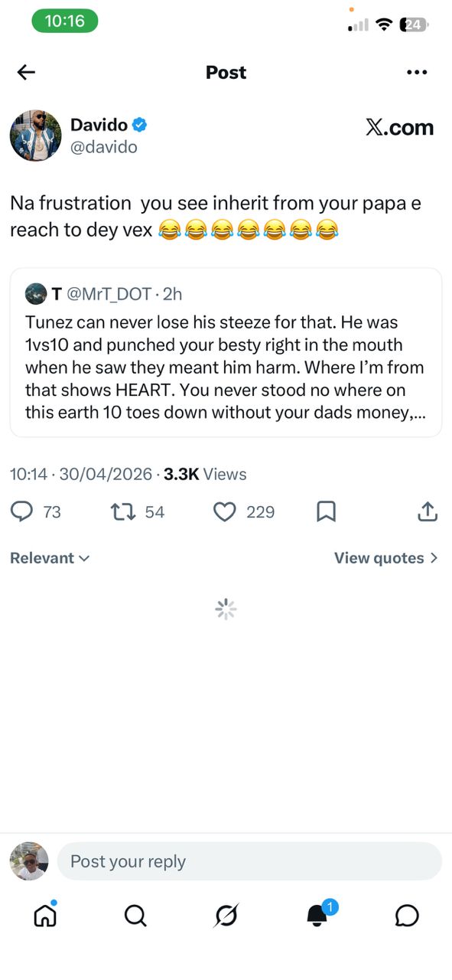Open the reply composer via reply icon
452x980 pixels.
pos(23,511)
